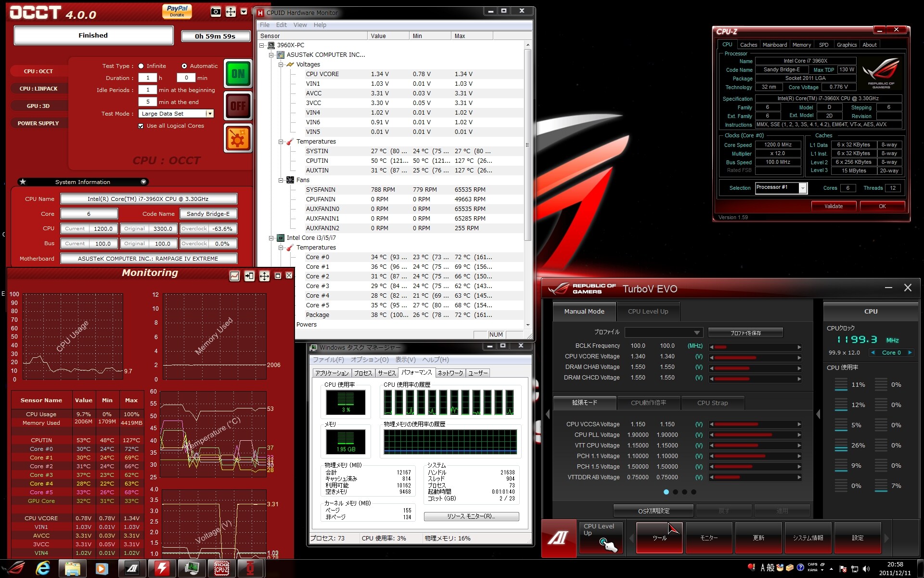Image resolution: width=924 pixels, height=578 pixels.
Task: Click the red OFF stop button
Action: tap(238, 105)
